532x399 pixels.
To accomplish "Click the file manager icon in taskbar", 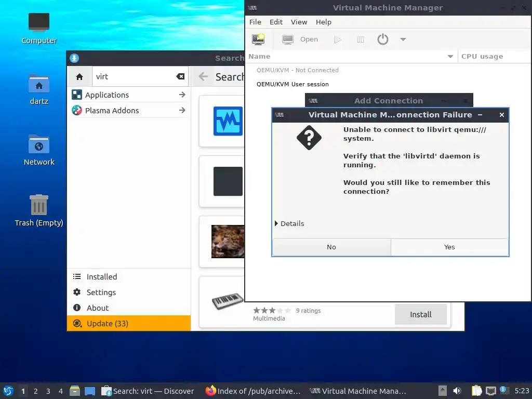I will coord(75,391).
